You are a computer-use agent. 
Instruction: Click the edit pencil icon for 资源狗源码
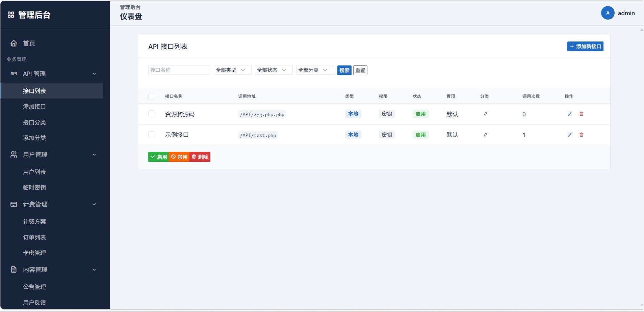(x=569, y=114)
